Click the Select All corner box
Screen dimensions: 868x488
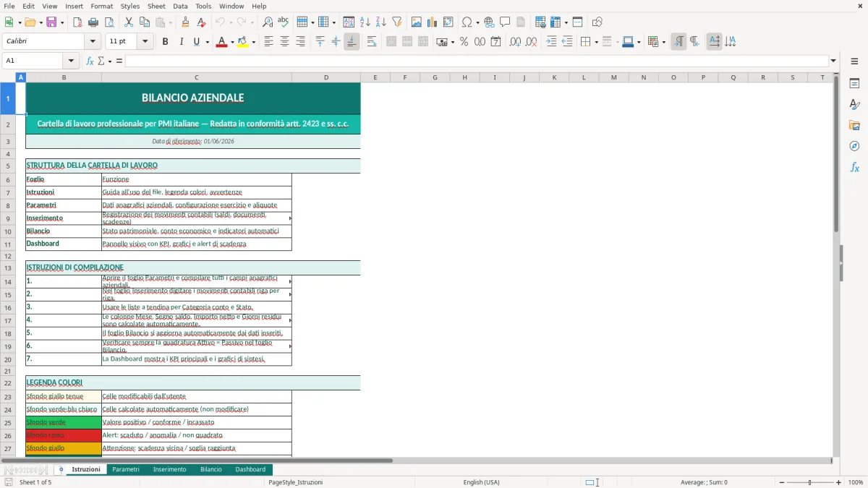8,77
